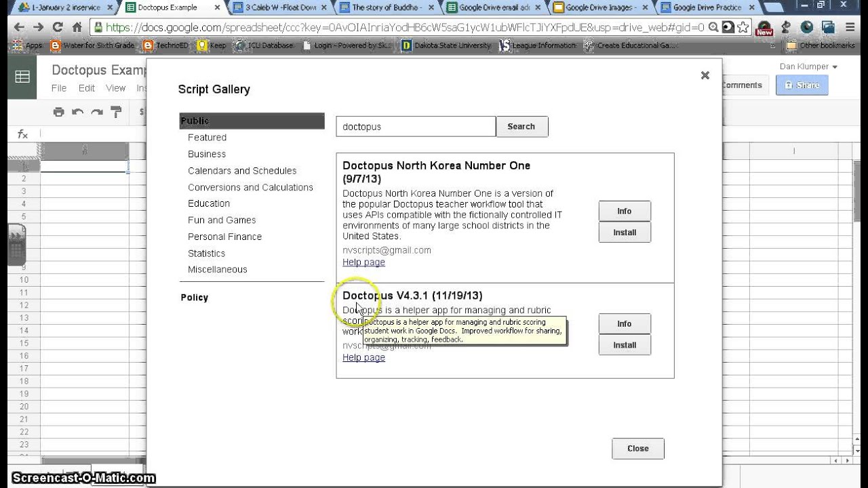This screenshot has width=868, height=488.
Task: Open Help page for Doctopus North Korea
Action: 363,262
